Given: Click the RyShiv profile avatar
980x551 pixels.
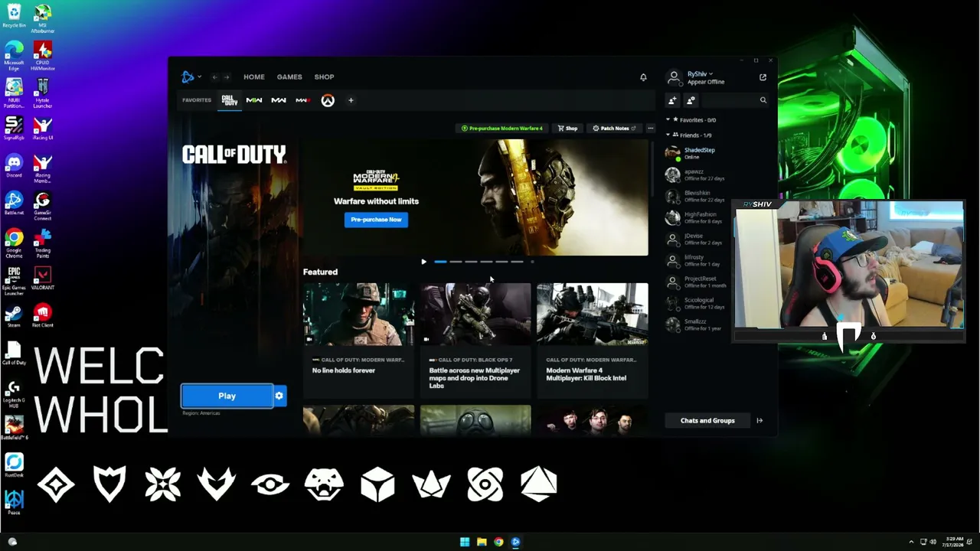Looking at the screenshot, I should pyautogui.click(x=674, y=77).
